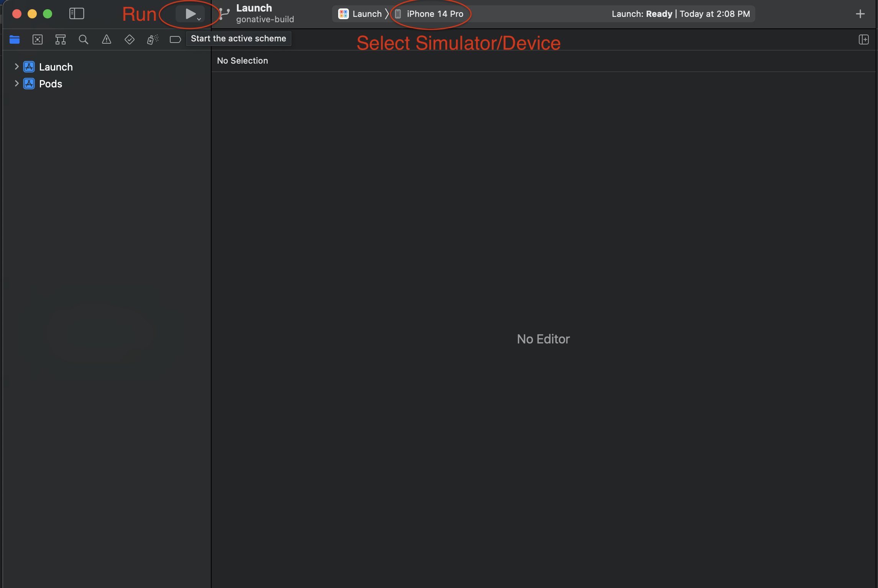
Task: Toggle the navigator sidebar visibility
Action: [x=77, y=14]
